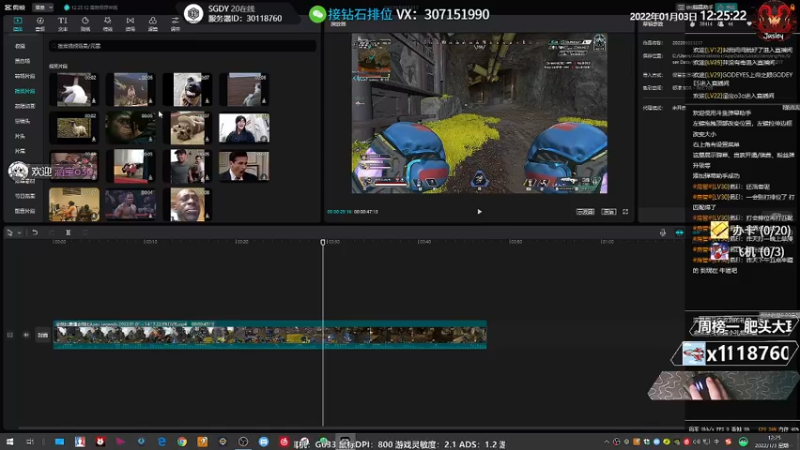Viewport: 800px width, 450px height.
Task: Toggle the track lock icon
Action: point(10,335)
